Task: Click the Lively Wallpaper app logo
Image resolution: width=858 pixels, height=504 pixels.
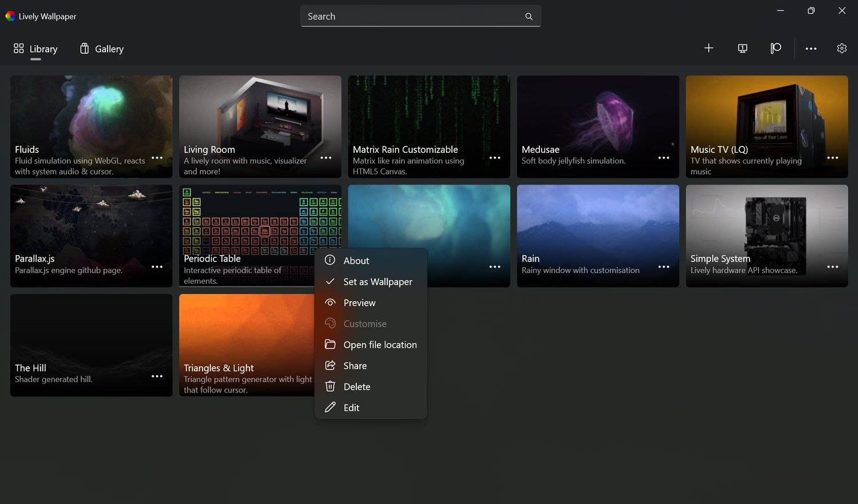Action: click(x=10, y=16)
